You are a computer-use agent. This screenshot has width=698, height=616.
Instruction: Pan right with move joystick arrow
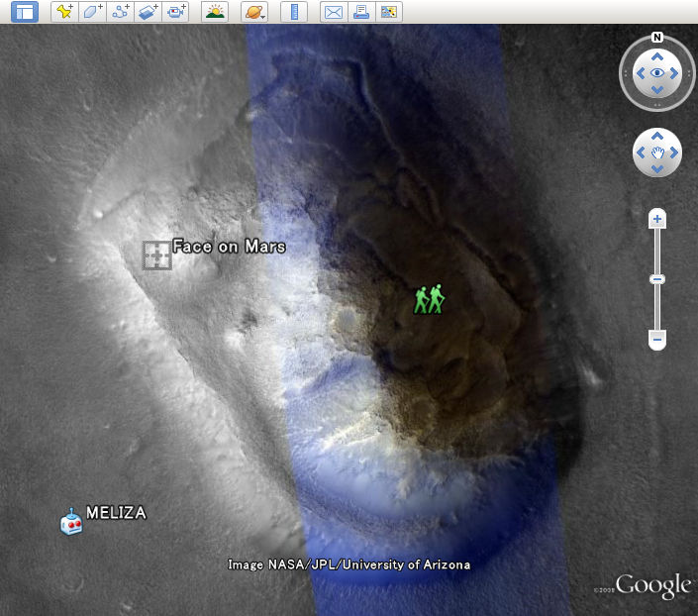[x=674, y=153]
